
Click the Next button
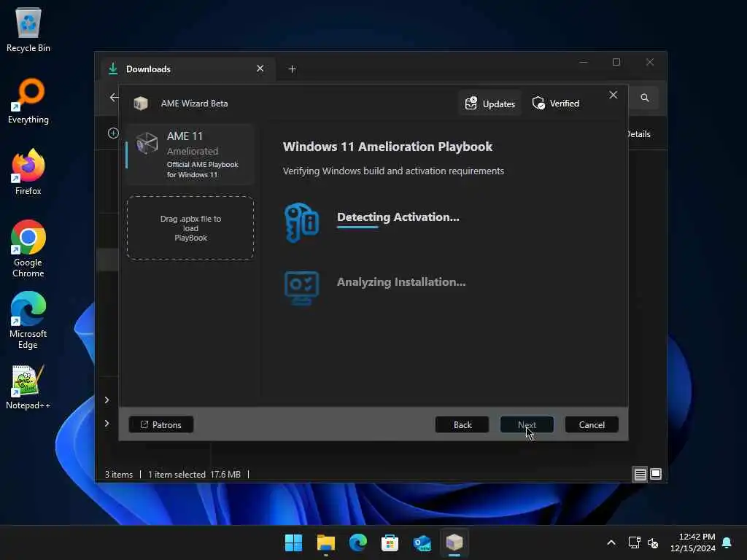(527, 424)
